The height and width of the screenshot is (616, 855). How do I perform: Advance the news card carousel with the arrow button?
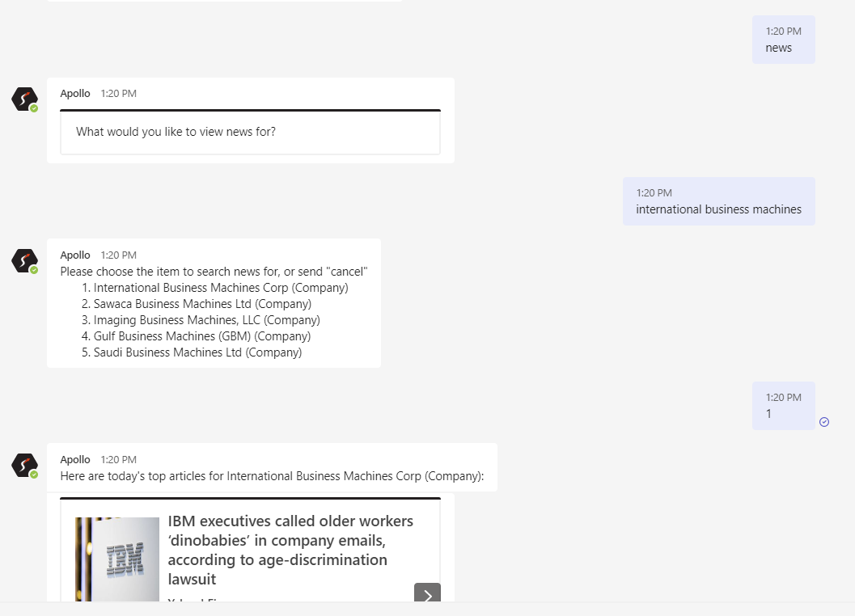427,593
